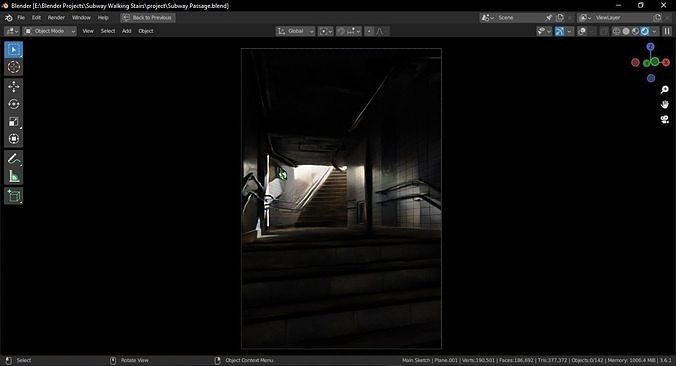Open the viewport Object menu
The image size is (676, 366).
point(146,31)
